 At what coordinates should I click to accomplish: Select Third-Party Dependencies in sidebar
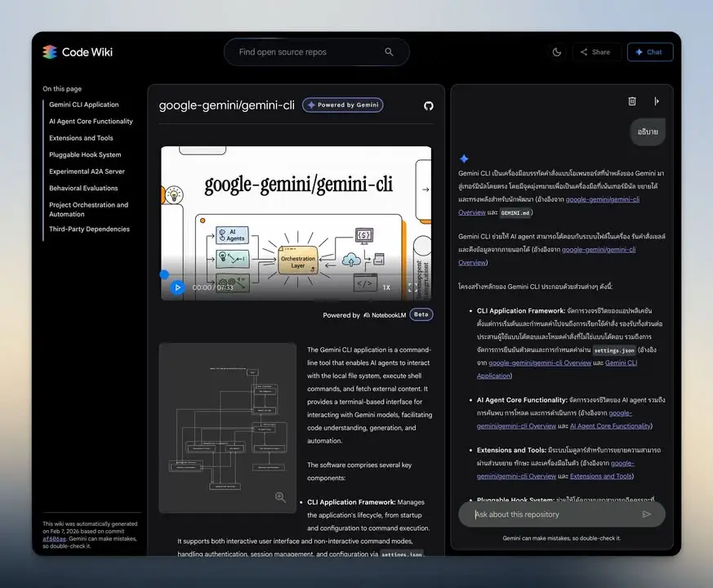pos(89,229)
